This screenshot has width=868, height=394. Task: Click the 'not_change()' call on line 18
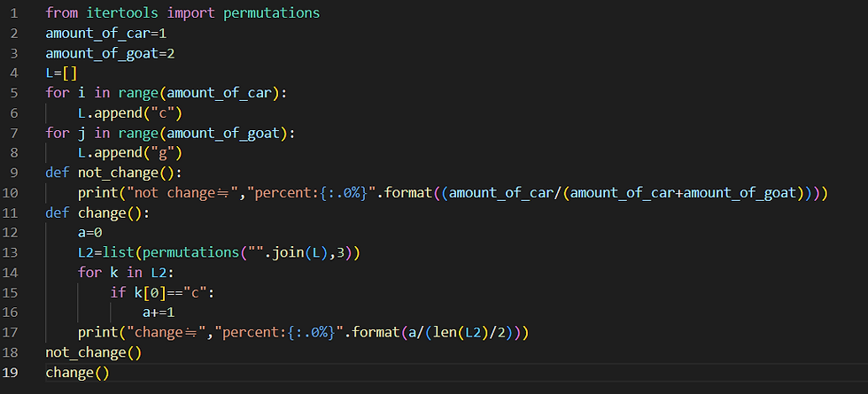[94, 352]
